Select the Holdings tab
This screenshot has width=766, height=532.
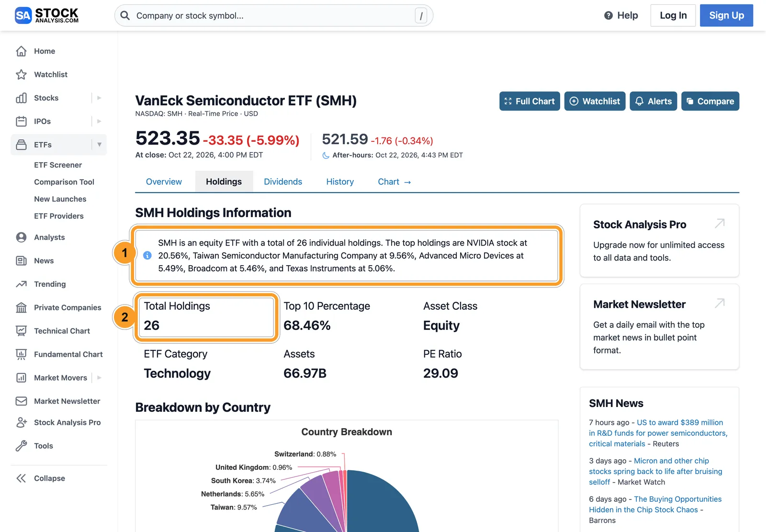(x=224, y=182)
